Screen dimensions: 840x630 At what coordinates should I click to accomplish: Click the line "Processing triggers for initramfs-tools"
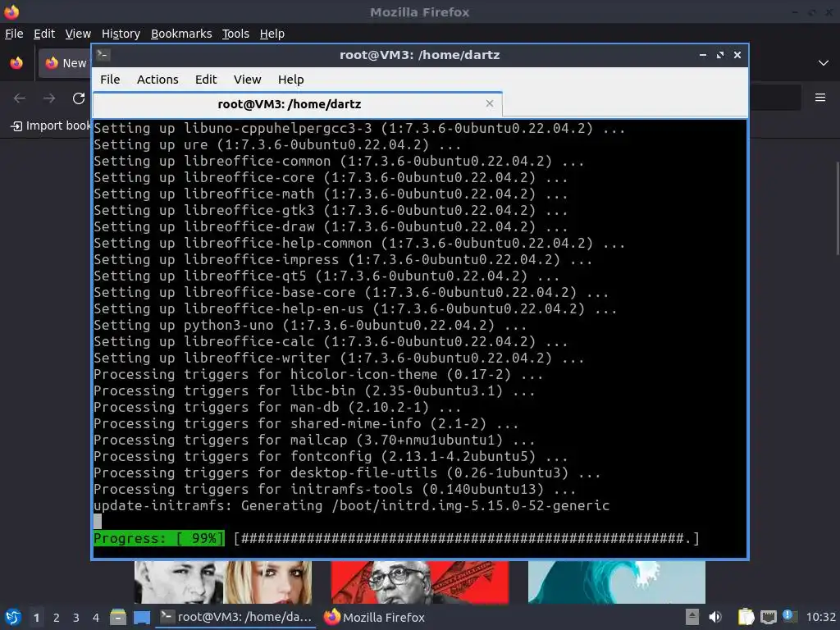click(335, 489)
